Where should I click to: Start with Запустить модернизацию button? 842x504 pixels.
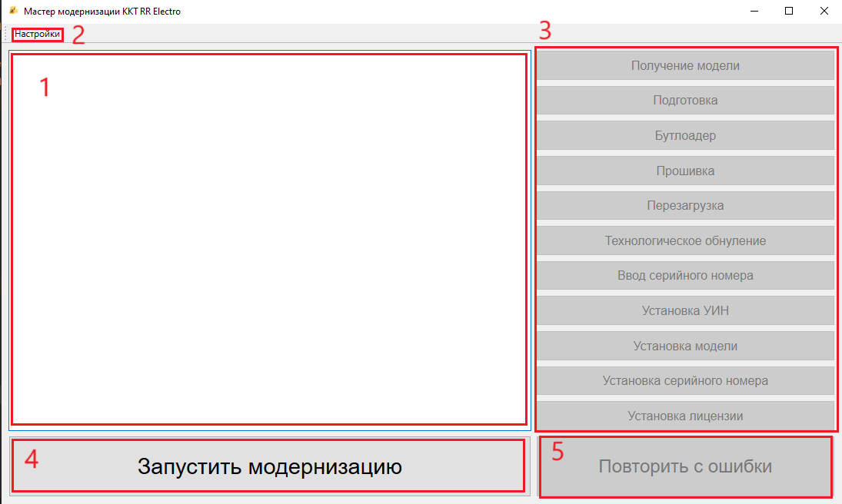[x=269, y=466]
